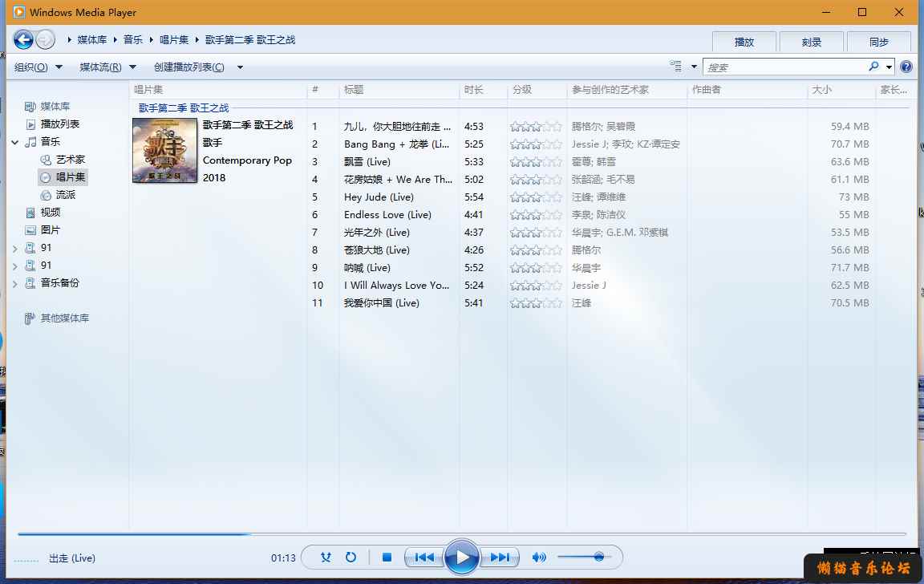The image size is (924, 584).
Task: Collapse the 音乐 tree node
Action: click(x=14, y=142)
